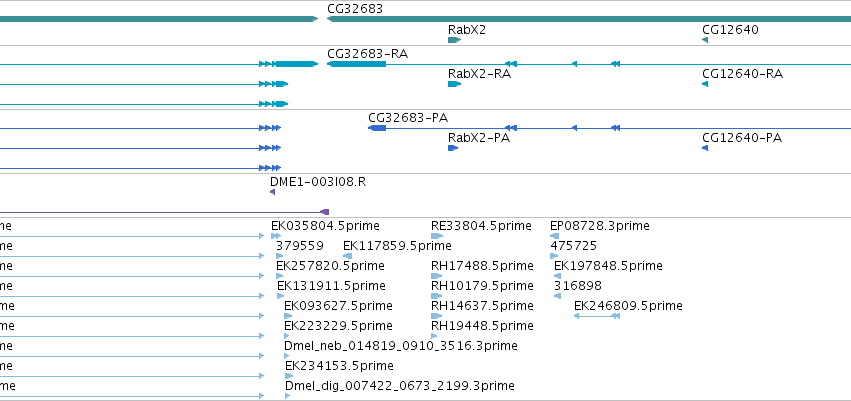Image resolution: width=851 pixels, height=401 pixels.
Task: Click the RH10179.5prime label
Action: pos(482,285)
